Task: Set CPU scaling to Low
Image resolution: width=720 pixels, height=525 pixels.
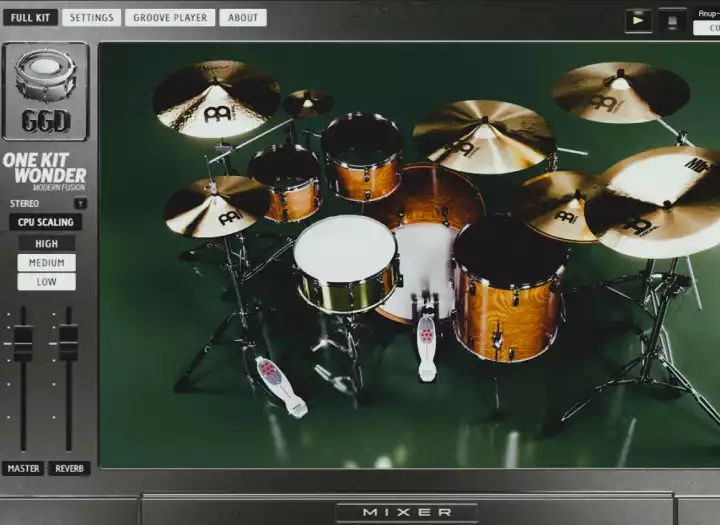Action: pos(46,282)
